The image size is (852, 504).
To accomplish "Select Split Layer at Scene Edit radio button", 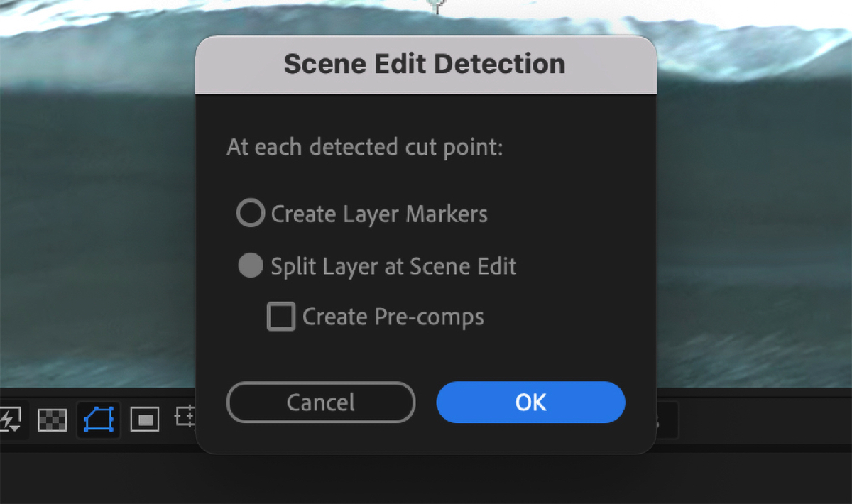I will coord(250,266).
